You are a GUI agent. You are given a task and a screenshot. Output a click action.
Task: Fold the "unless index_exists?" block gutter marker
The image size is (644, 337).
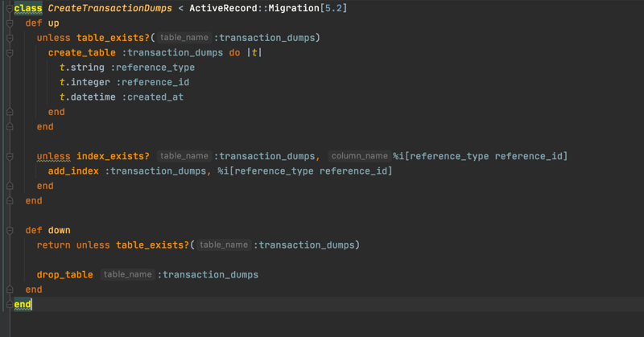coord(10,156)
